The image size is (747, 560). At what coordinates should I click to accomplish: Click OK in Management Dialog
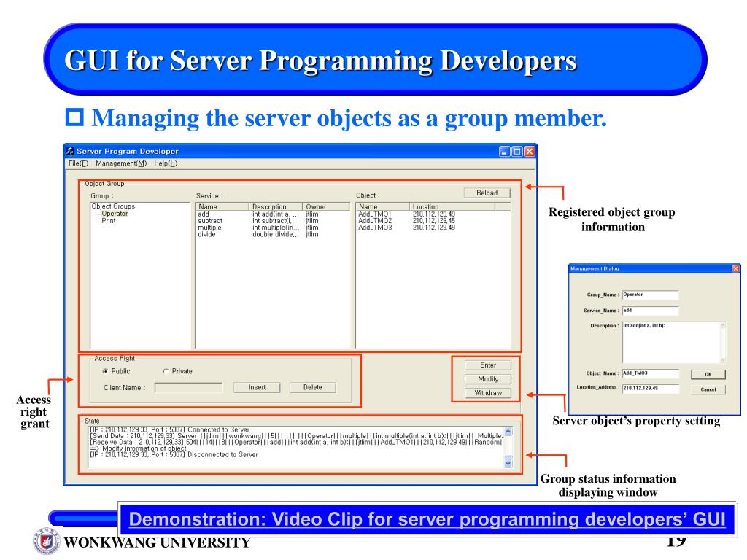click(x=708, y=374)
